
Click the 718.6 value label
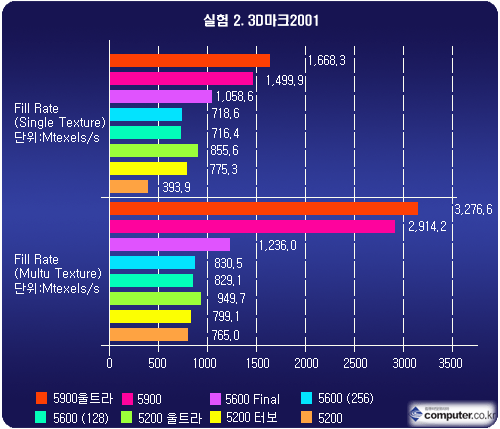tap(226, 113)
